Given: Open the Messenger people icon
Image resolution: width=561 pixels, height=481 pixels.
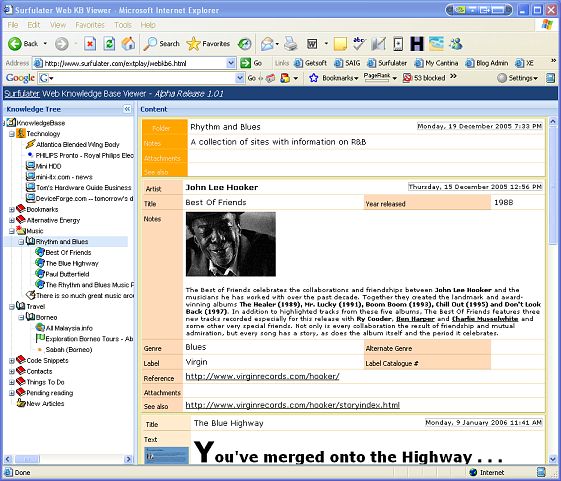Looking at the screenshot, I should 456,44.
